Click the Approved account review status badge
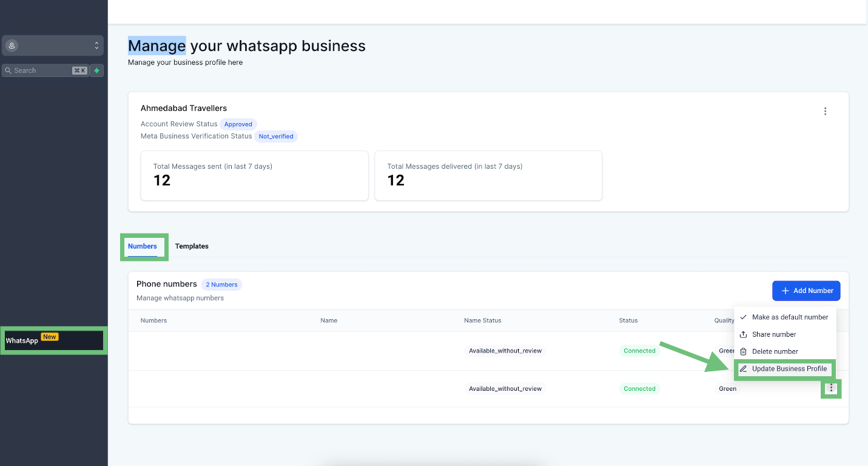The image size is (868, 466). pos(238,124)
